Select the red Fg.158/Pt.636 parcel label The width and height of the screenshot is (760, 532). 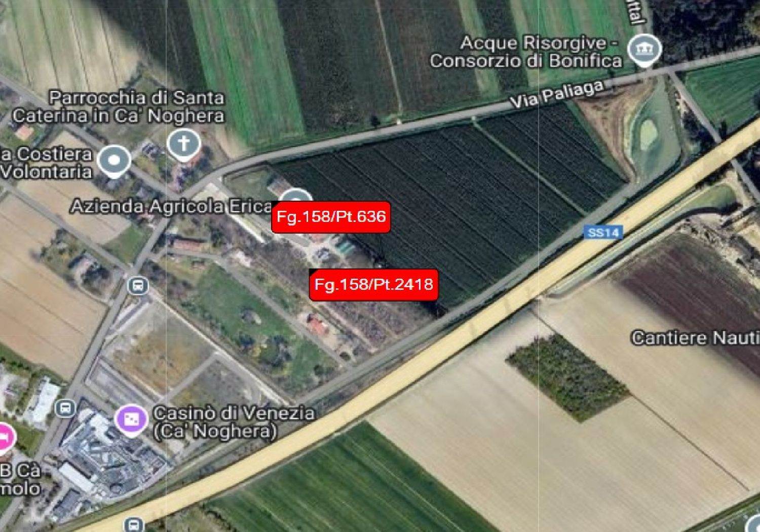(331, 217)
